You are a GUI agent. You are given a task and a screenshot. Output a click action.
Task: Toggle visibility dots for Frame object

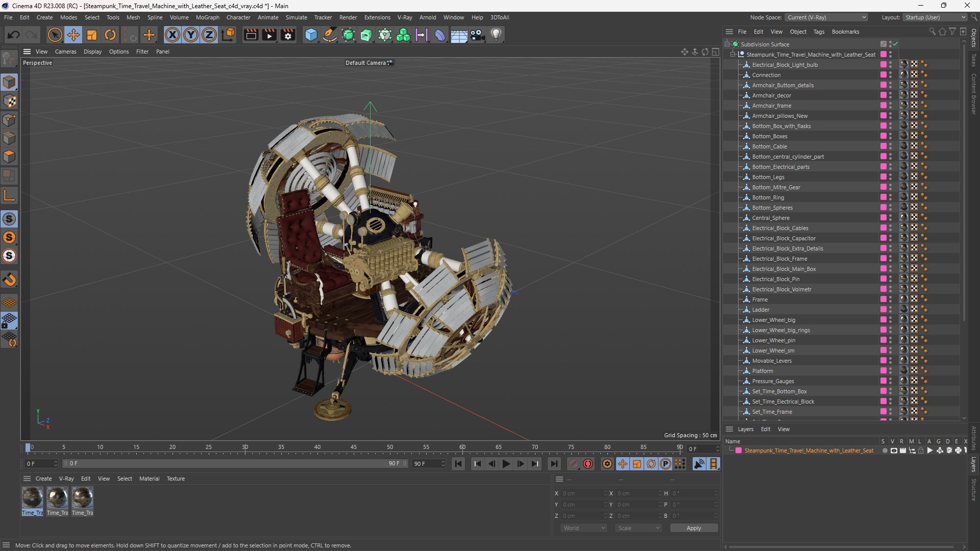(x=891, y=299)
